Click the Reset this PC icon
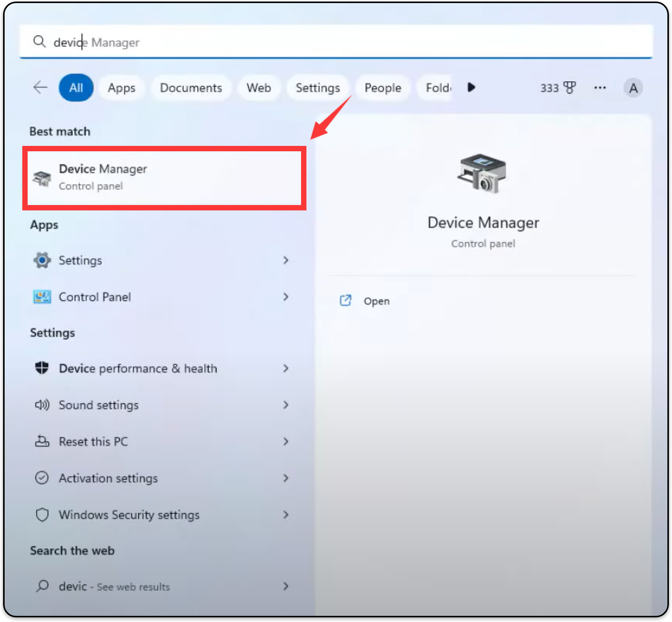Viewport: 672px width, 622px height. coord(42,441)
